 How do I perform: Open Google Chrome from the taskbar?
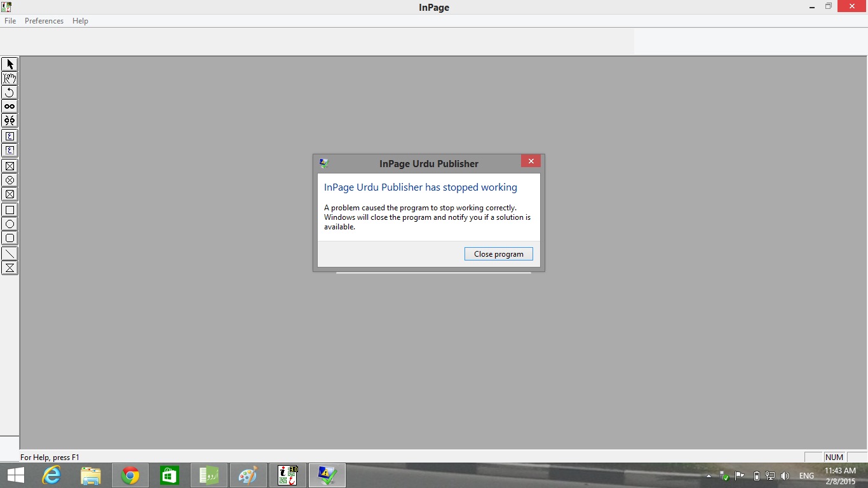[x=130, y=475]
